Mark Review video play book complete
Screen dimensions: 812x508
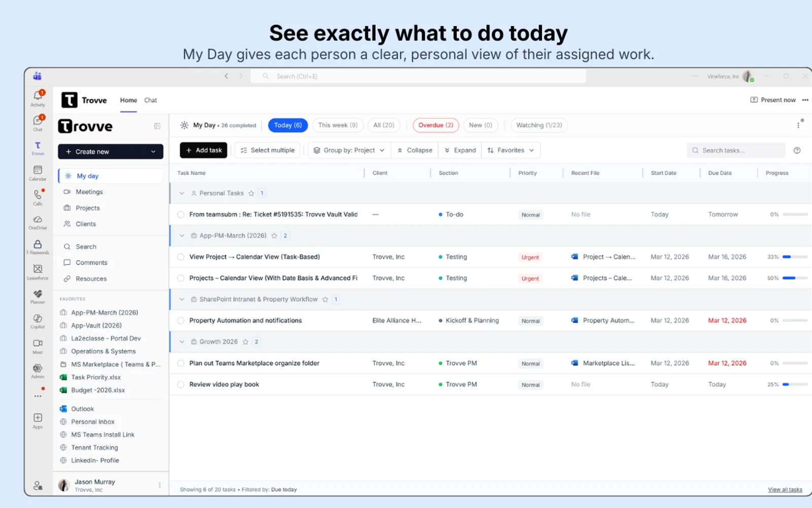[181, 385]
